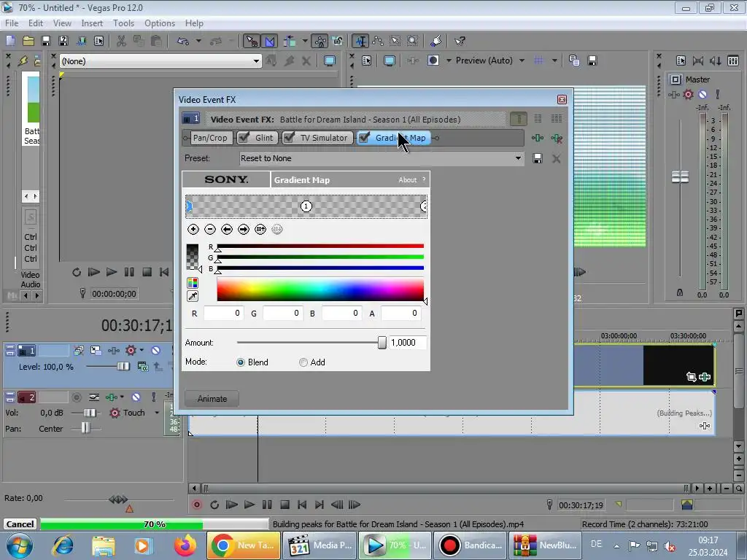Click the record button in transport bar
Image resolution: width=747 pixels, height=560 pixels.
[x=197, y=505]
